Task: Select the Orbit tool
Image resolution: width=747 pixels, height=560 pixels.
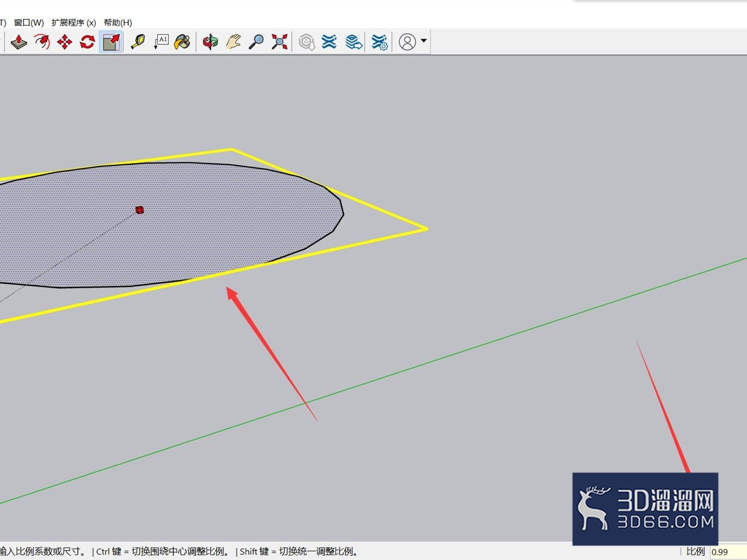Action: [211, 42]
